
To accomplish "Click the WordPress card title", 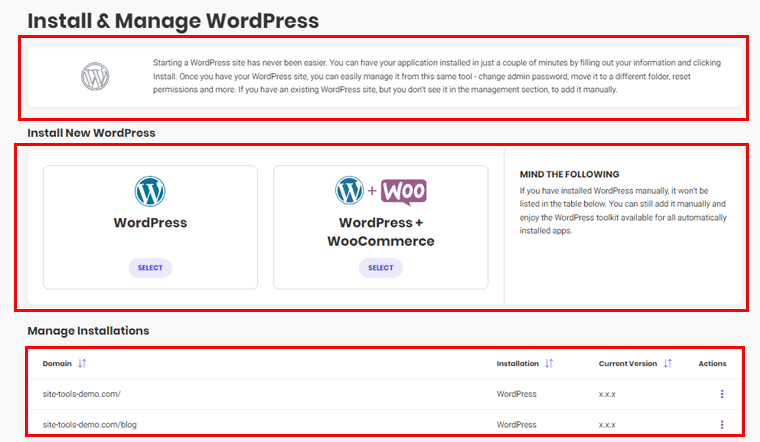I will (150, 222).
